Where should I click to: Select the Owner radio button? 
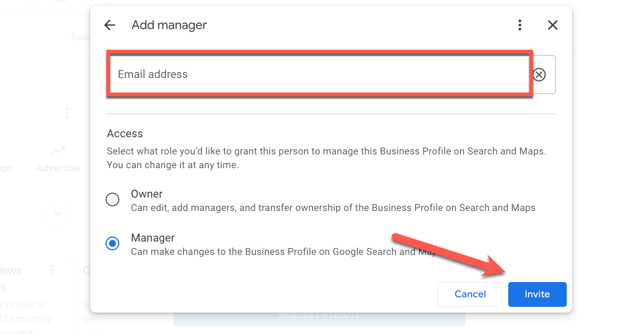[112, 199]
